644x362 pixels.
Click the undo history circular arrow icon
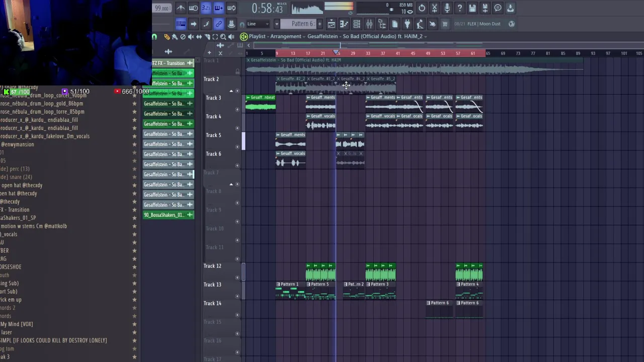[422, 8]
